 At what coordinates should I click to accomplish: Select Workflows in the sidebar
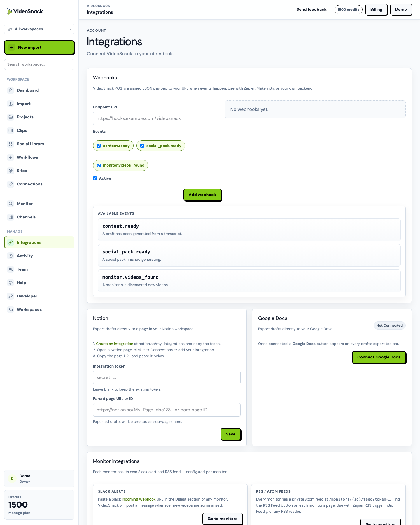tap(39, 157)
